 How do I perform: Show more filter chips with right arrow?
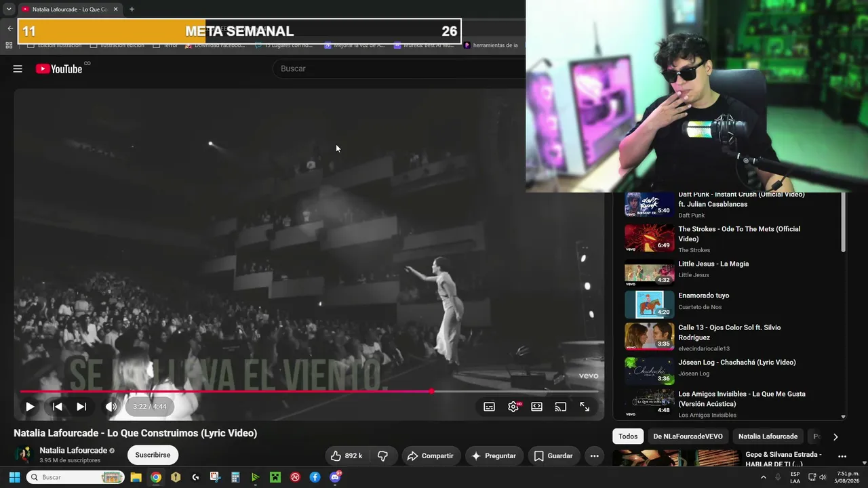tap(835, 436)
